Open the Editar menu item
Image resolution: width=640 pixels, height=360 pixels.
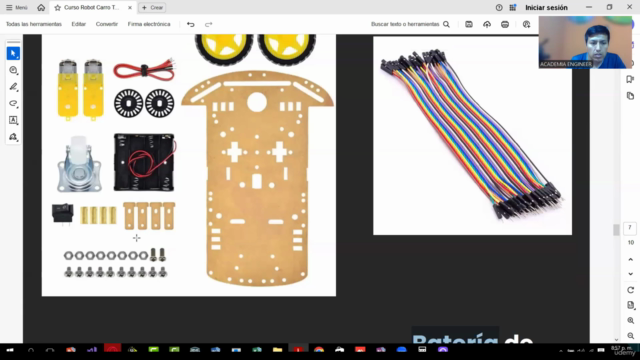[79, 24]
